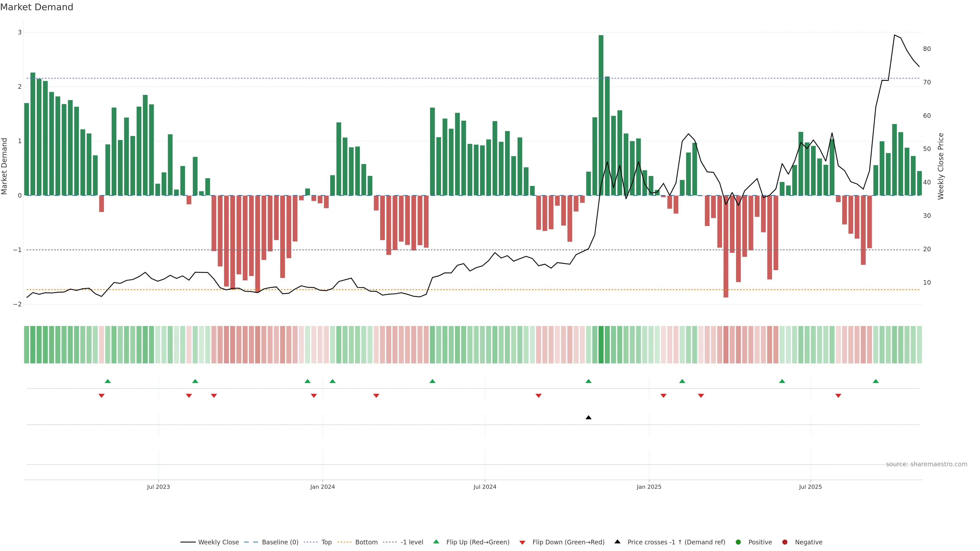The height and width of the screenshot is (551, 980).
Task: Click the black Price crosses -1 legend triangle
Action: (617, 542)
